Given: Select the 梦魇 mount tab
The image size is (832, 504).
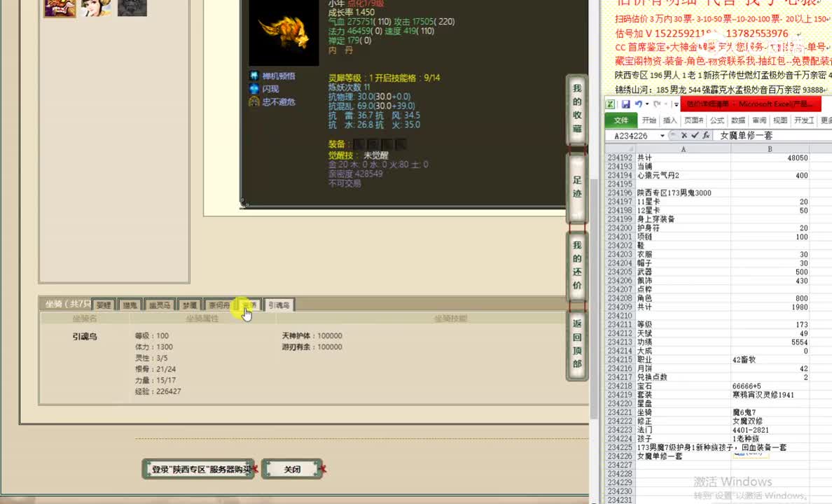Looking at the screenshot, I should pos(189,305).
